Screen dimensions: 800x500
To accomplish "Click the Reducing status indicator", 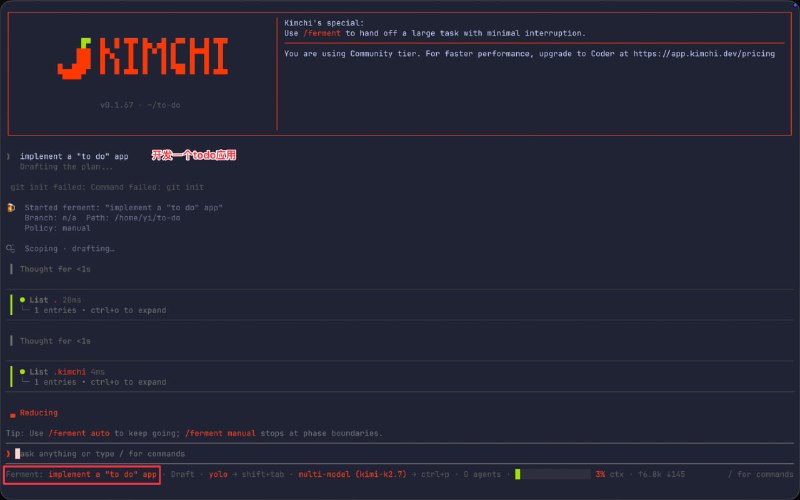I will point(39,413).
